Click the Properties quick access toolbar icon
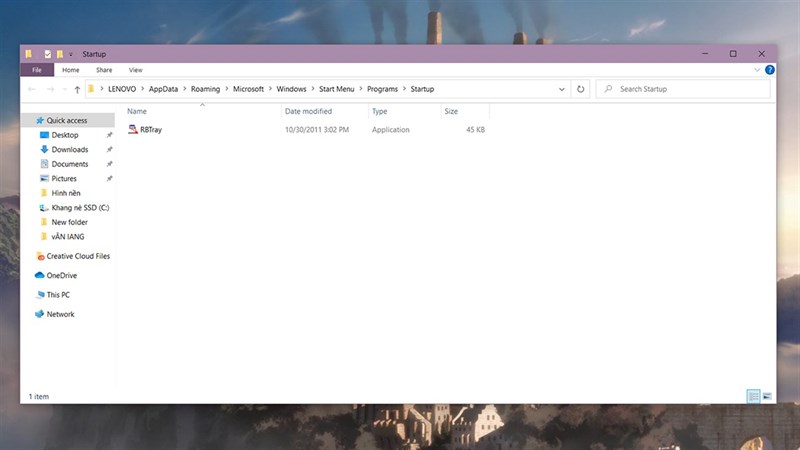 (x=47, y=54)
